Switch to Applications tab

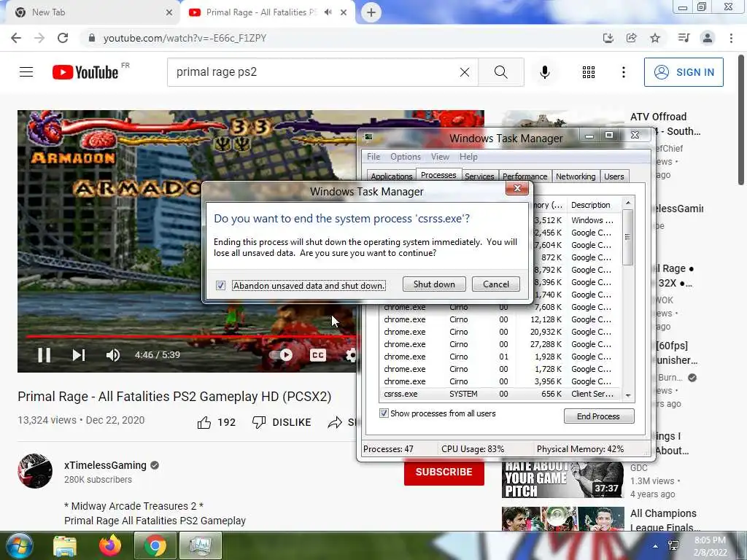pyautogui.click(x=392, y=176)
